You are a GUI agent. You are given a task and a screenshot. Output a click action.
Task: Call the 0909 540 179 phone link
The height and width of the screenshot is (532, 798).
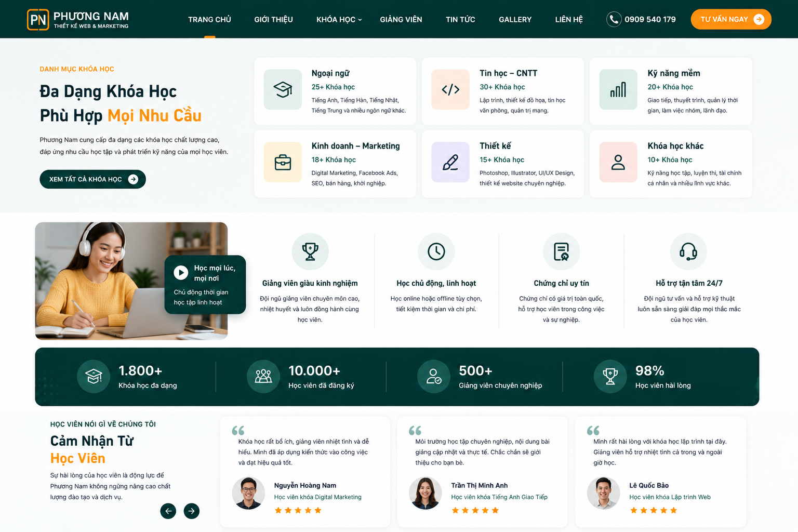pos(650,20)
